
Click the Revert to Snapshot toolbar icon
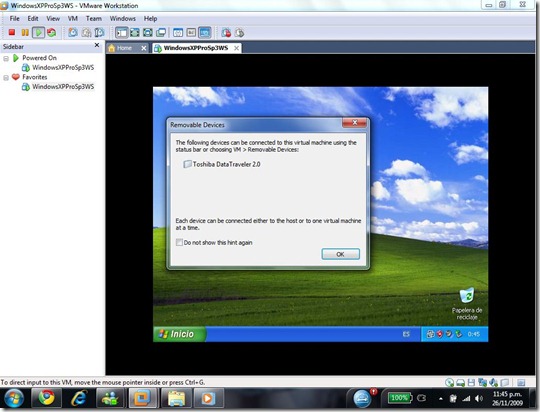(x=86, y=32)
